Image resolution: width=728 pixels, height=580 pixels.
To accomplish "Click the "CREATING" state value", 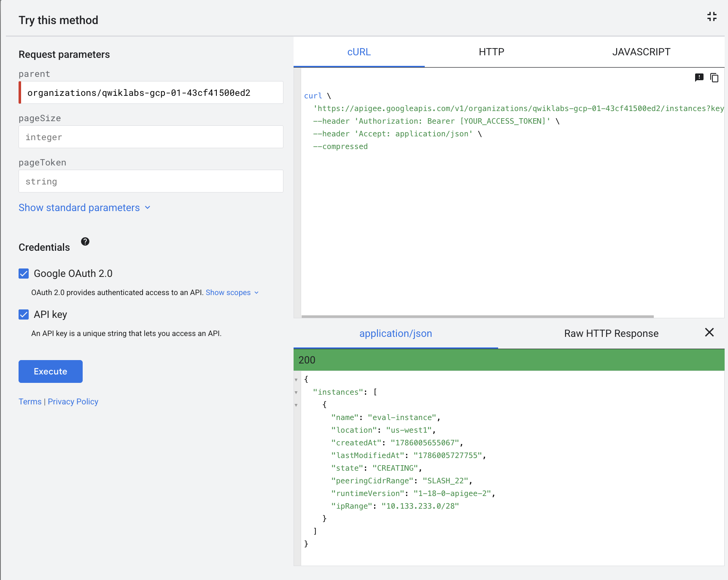I will [x=395, y=468].
